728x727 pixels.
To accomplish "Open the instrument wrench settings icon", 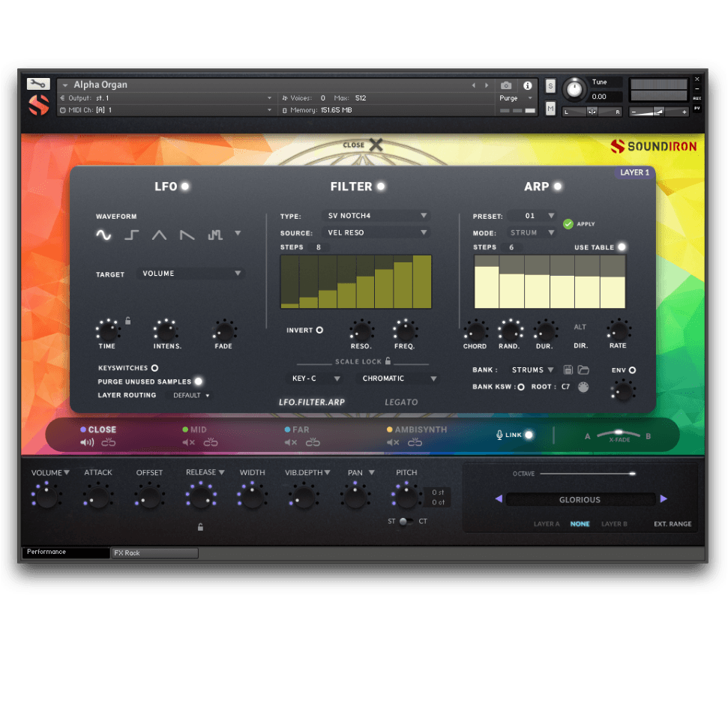I will click(38, 83).
